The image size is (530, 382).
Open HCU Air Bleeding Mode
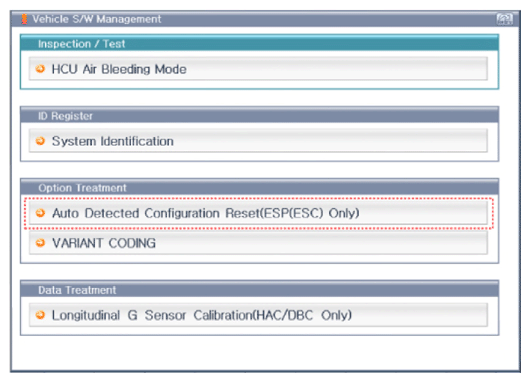click(258, 69)
